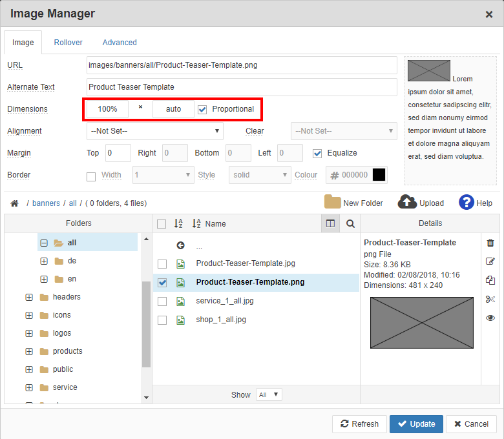504x439 pixels.
Task: Click file icon of service_1_all.jpg
Action: [181, 301]
